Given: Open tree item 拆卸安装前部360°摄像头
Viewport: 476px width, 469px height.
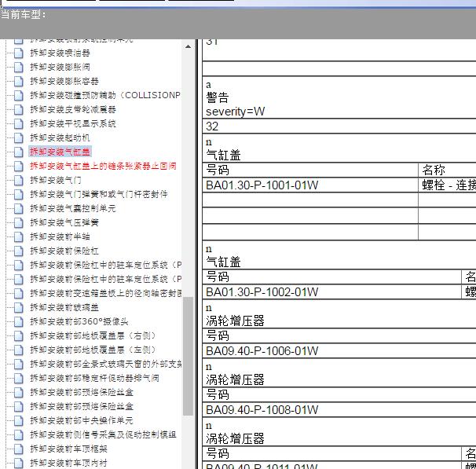Looking at the screenshot, I should pyautogui.click(x=79, y=322).
